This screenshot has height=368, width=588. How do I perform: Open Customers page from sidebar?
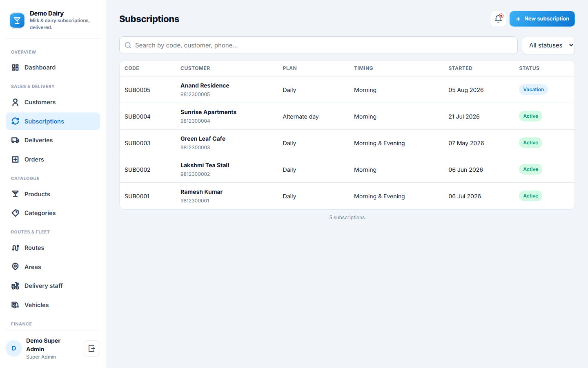point(53,102)
